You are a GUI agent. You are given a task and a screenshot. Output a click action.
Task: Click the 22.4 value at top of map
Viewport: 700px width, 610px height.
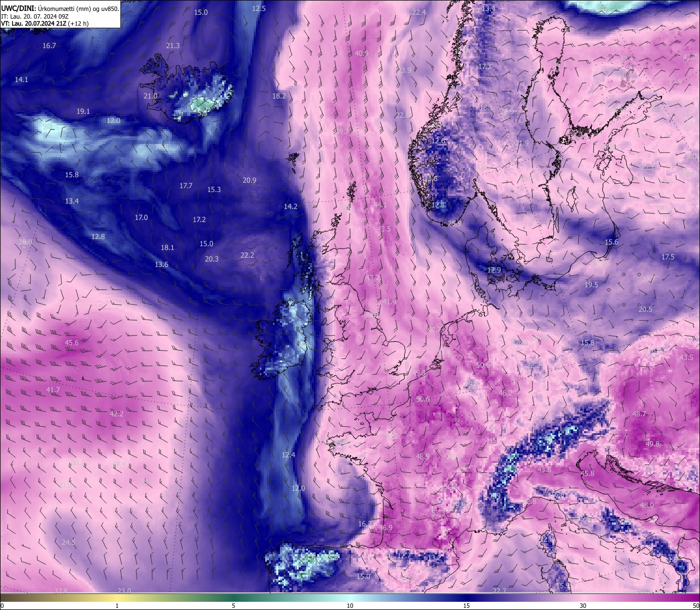click(x=419, y=12)
